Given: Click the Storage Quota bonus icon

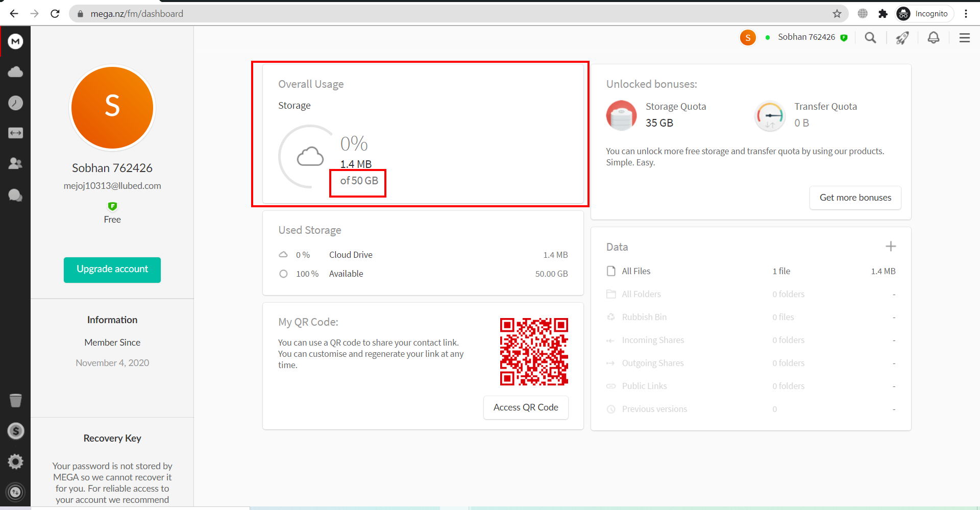Looking at the screenshot, I should [621, 115].
